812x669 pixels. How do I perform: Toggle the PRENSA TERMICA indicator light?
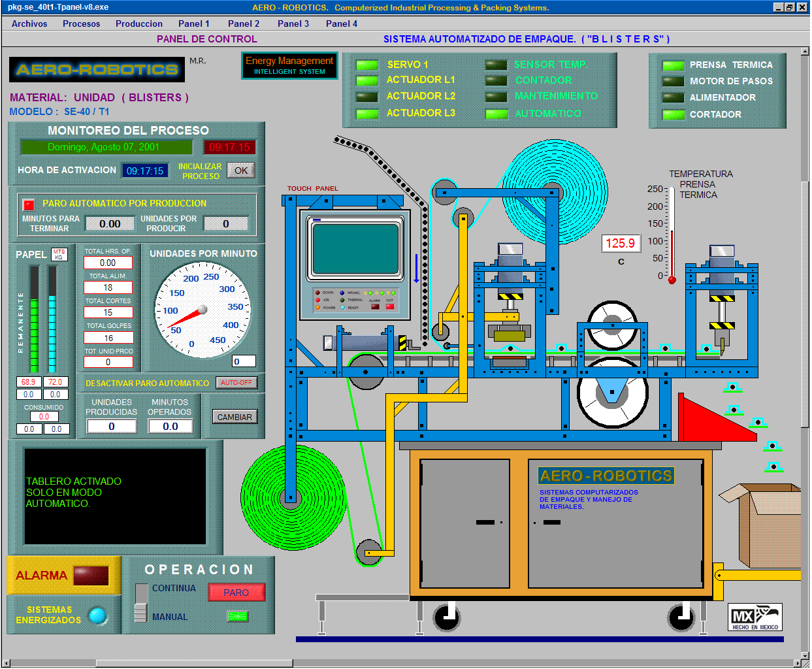pos(673,65)
